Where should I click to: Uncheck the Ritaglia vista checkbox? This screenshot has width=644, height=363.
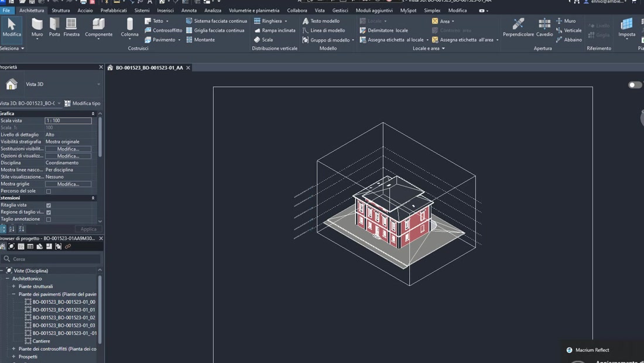[48, 205]
